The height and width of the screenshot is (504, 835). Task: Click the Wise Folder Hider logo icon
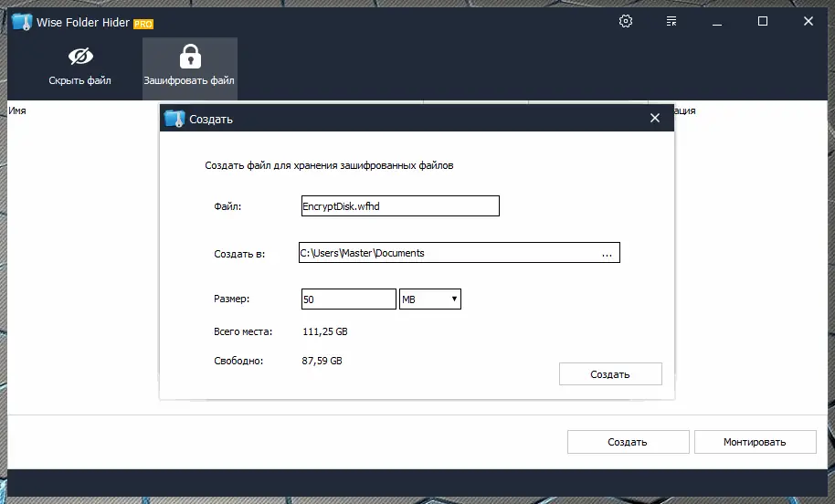click(x=22, y=22)
